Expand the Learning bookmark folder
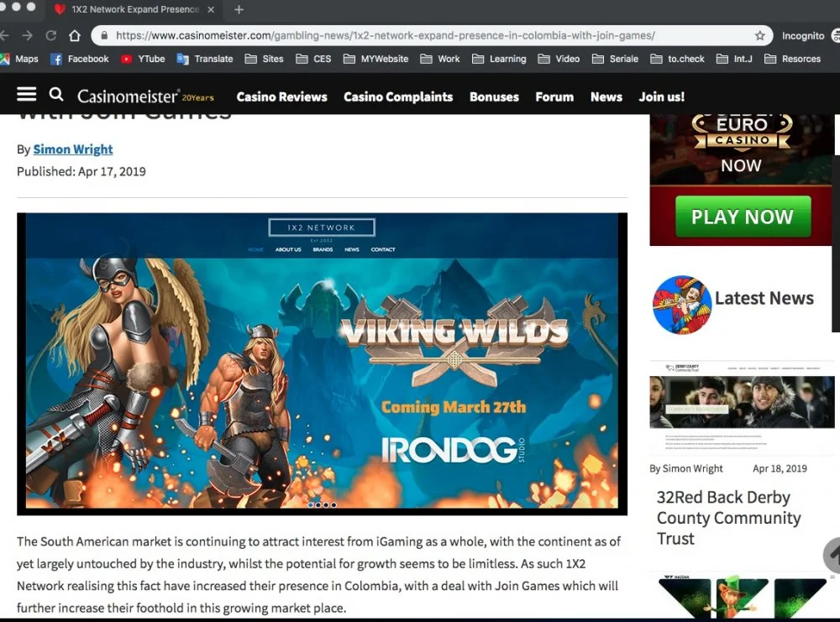The width and height of the screenshot is (840, 622). point(499,59)
